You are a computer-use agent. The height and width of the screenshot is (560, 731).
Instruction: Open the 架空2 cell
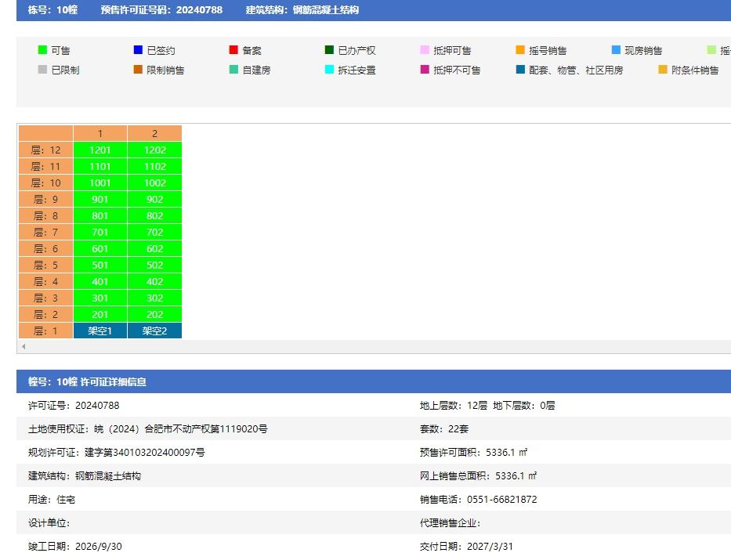click(x=155, y=331)
